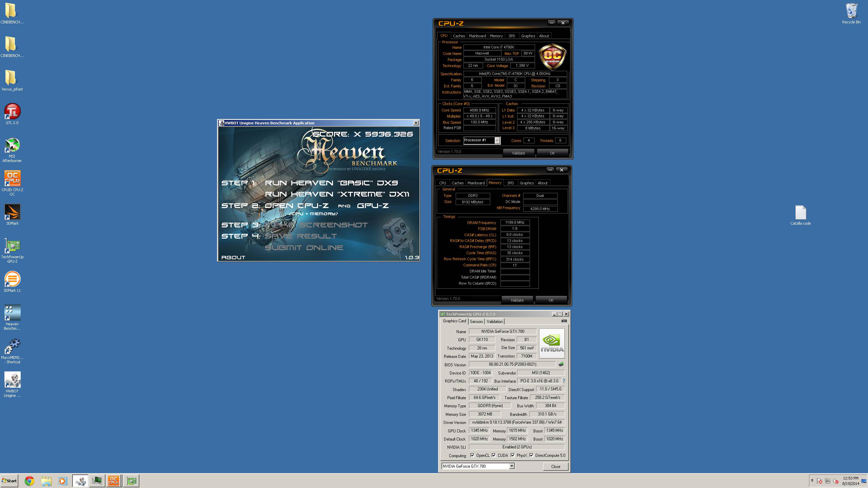868x488 pixels.
Task: Click the Close button in GPU-Z
Action: tap(555, 466)
